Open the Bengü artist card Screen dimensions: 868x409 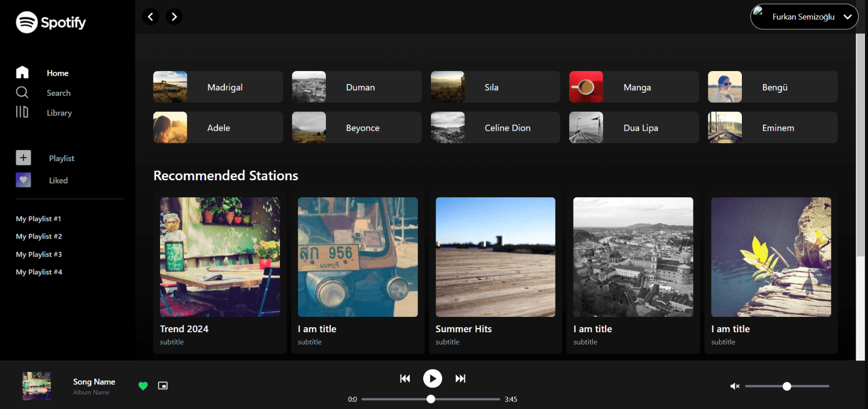coord(773,87)
